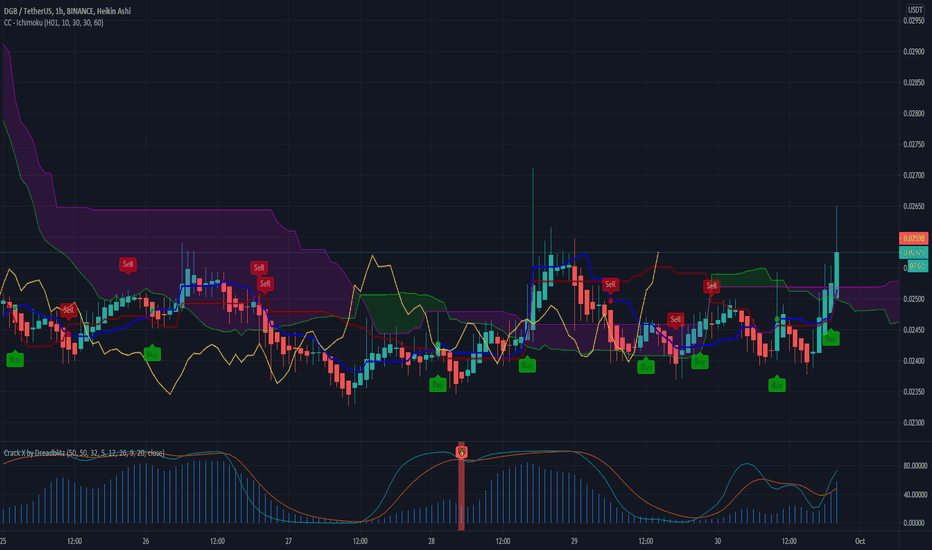Click the lower teal price label on the price axis

click(916, 266)
